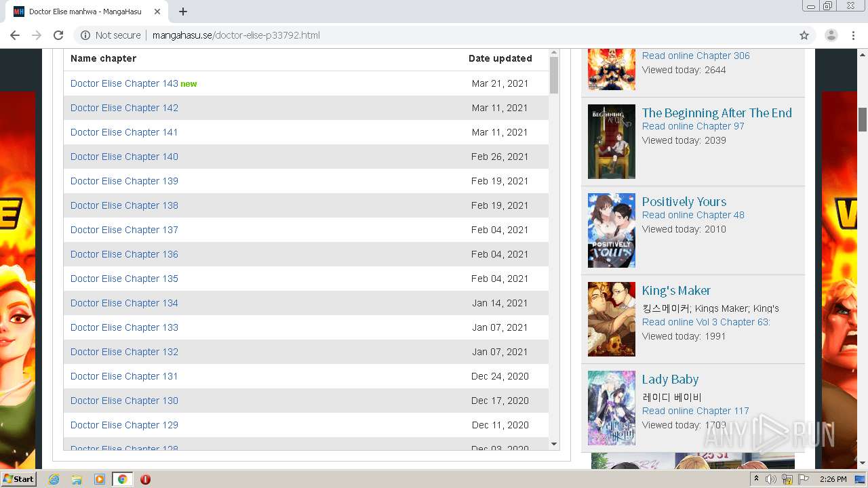Read online Chapter 306 link
This screenshot has height=488, width=868.
696,56
